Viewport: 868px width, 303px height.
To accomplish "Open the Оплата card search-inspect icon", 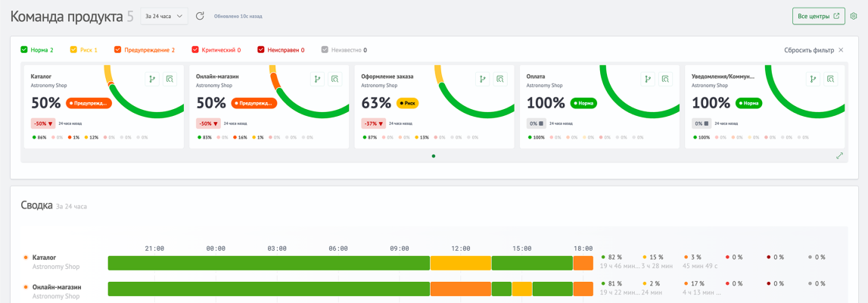I will tap(665, 80).
